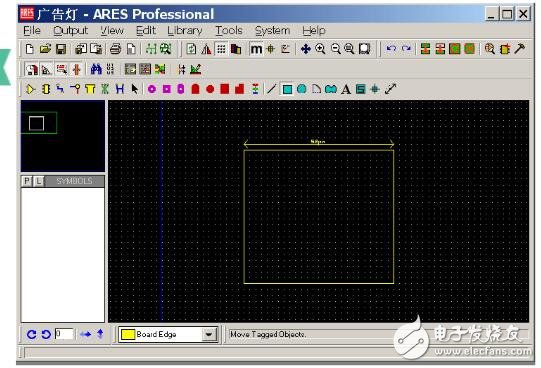The image size is (541, 368).
Task: Select the 2D line graphics tool
Action: pyautogui.click(x=272, y=89)
